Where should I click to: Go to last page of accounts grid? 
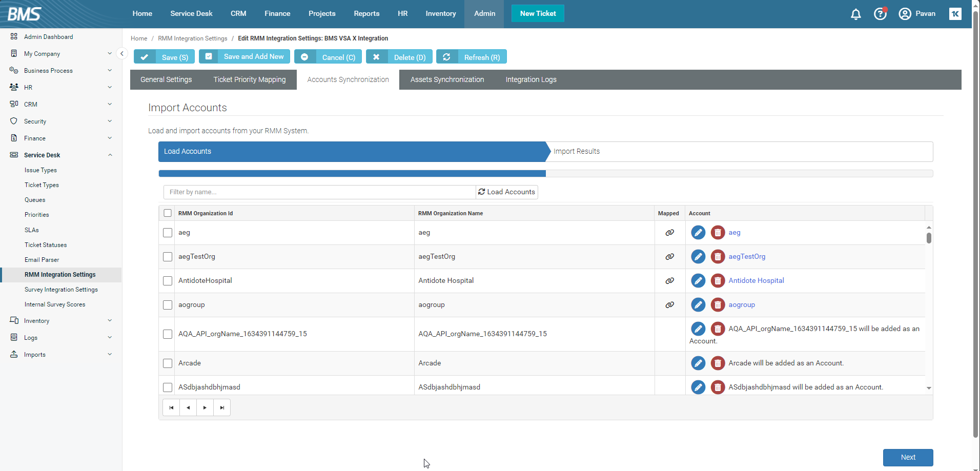222,408
